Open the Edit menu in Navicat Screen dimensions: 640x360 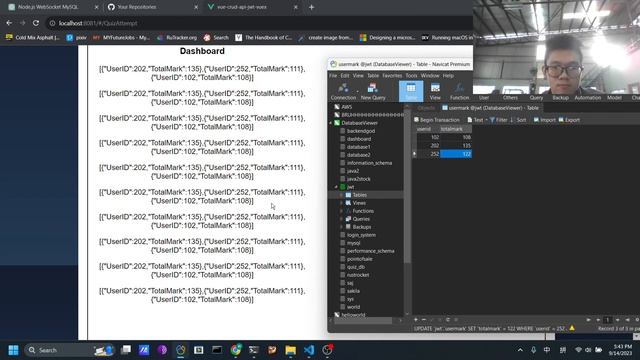(345, 76)
